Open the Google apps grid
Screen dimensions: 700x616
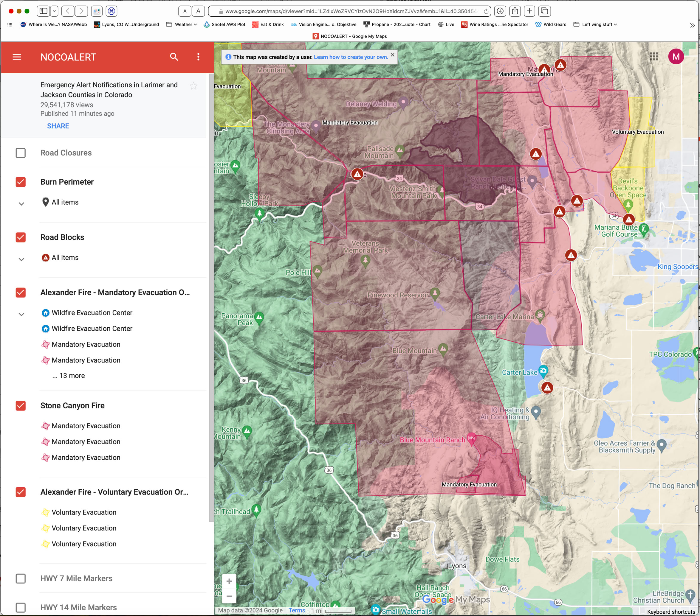[654, 57]
